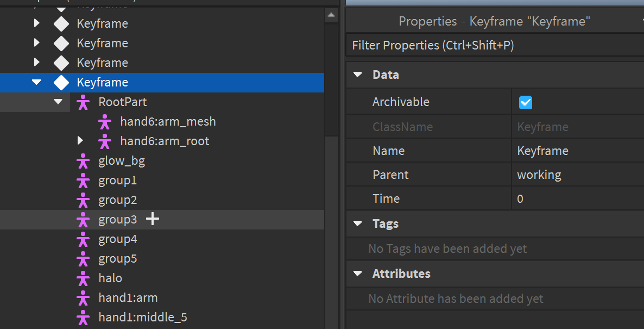Click the hand1:arm pose icon
The width and height of the screenshot is (644, 329).
pos(83,298)
